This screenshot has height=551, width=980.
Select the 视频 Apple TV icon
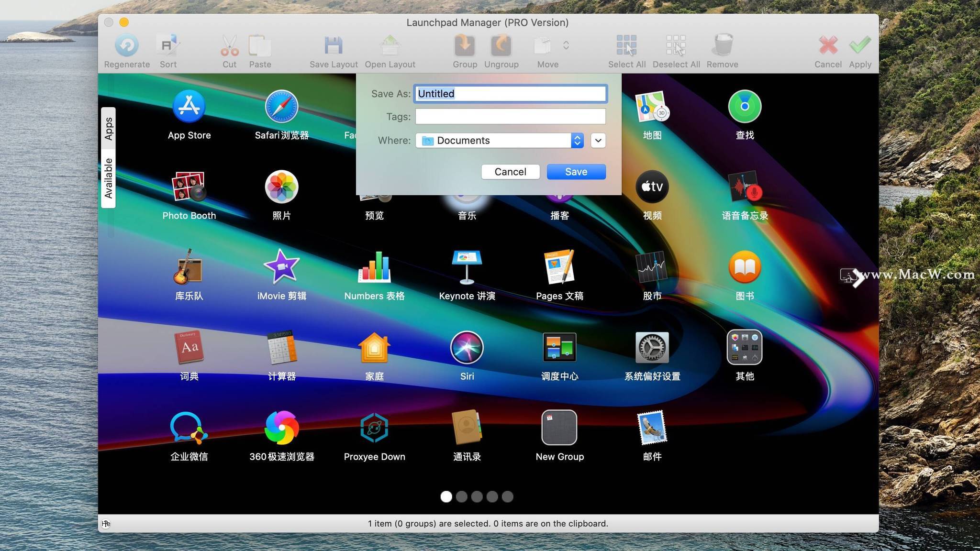(x=652, y=187)
